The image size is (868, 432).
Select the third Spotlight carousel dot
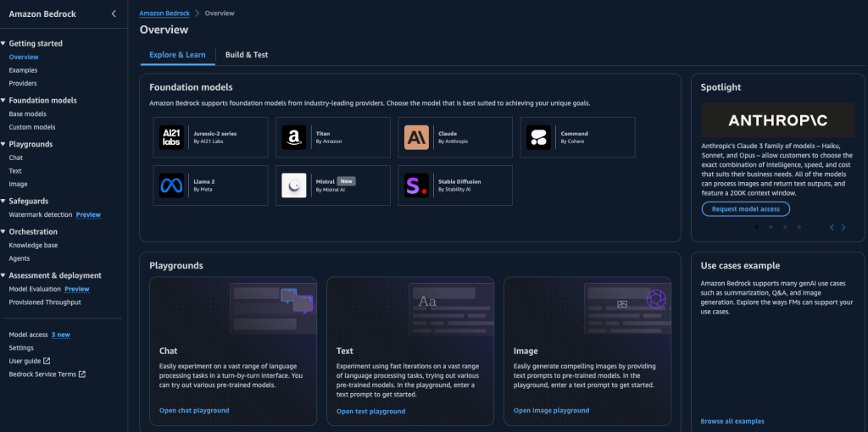[785, 227]
